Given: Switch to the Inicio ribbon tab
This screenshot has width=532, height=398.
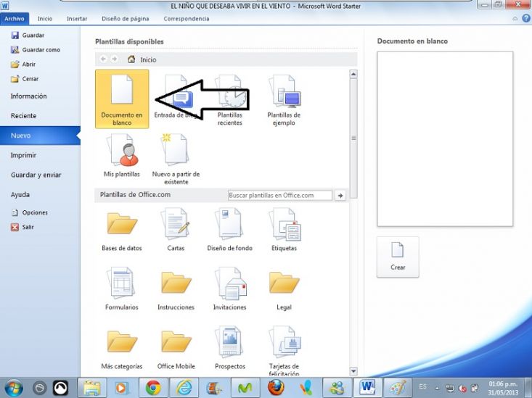Looking at the screenshot, I should click(45, 19).
